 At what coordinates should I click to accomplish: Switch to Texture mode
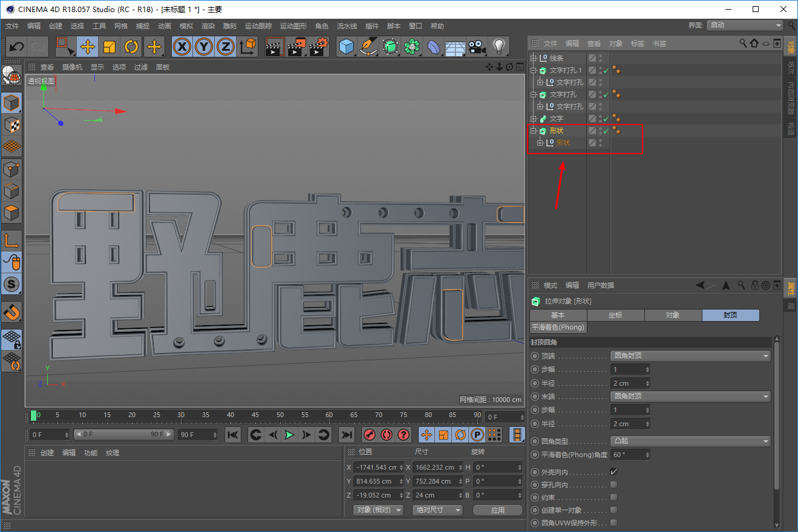pos(11,125)
